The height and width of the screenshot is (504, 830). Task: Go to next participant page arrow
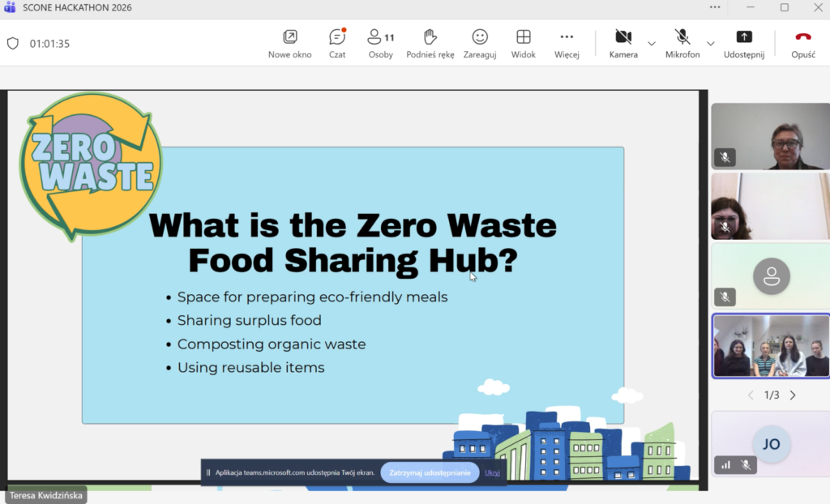click(793, 395)
